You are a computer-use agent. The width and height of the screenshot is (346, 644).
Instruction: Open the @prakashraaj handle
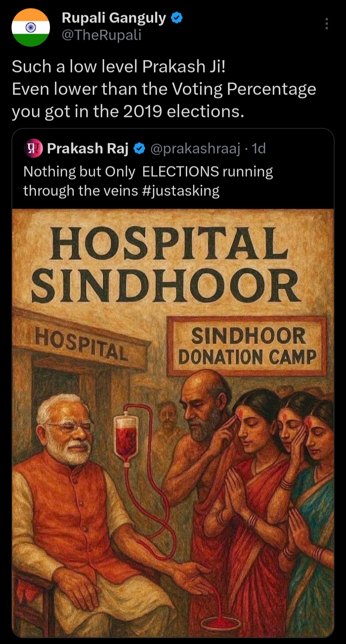click(195, 149)
